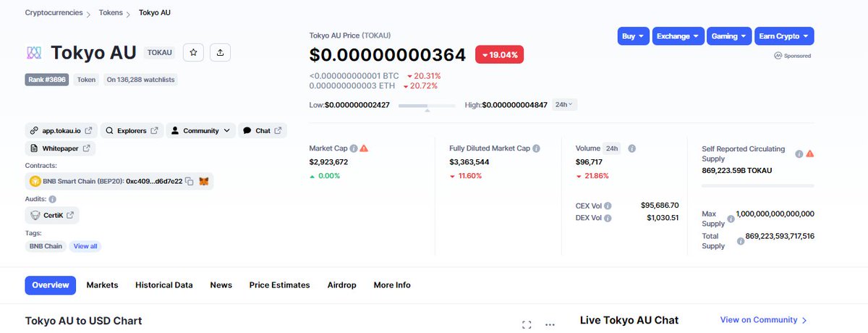Open the Explorers link
868x333 pixels.
[132, 131]
